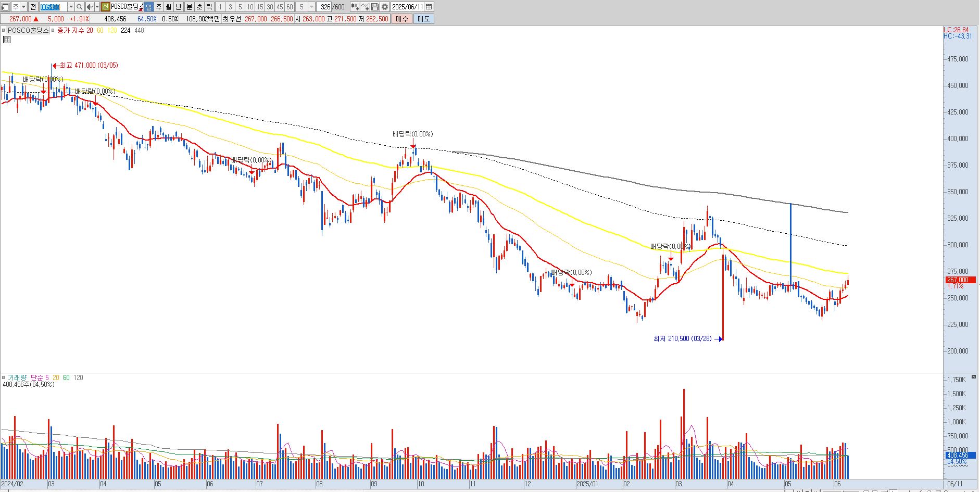Click the candle count field showing 326
This screenshot has height=492, width=980.
coord(324,7)
